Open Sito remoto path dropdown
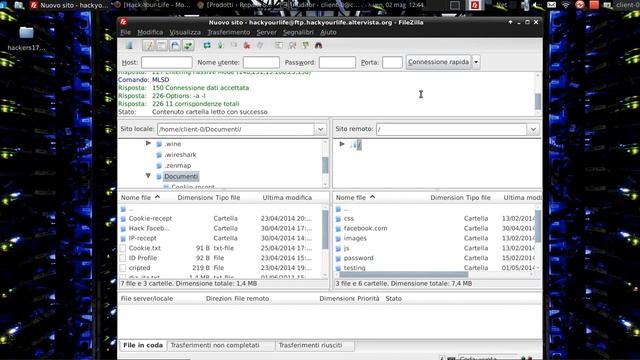This screenshot has width=640, height=360. click(533, 129)
